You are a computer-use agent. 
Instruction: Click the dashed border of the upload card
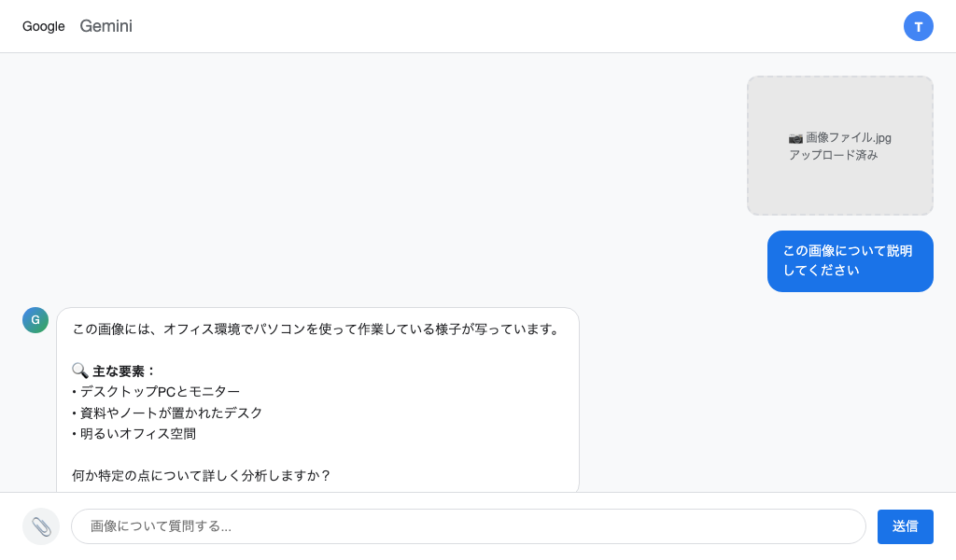pos(839,80)
